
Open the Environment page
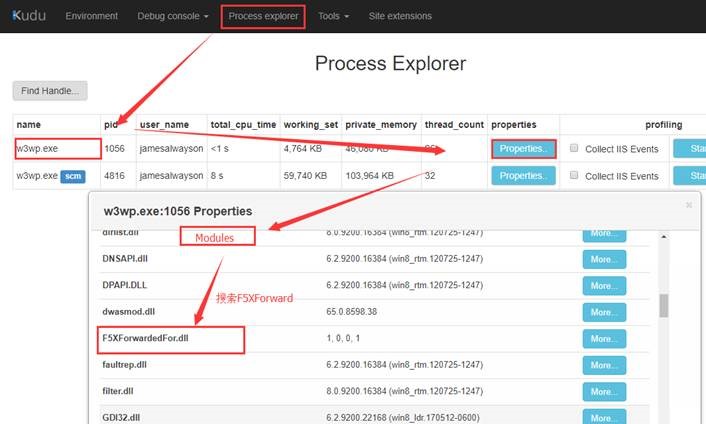coord(91,16)
